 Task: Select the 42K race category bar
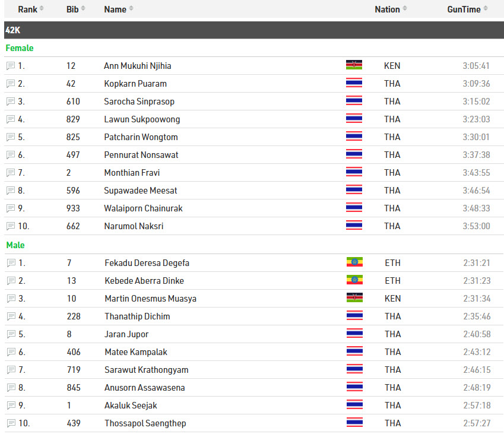[x=254, y=30]
